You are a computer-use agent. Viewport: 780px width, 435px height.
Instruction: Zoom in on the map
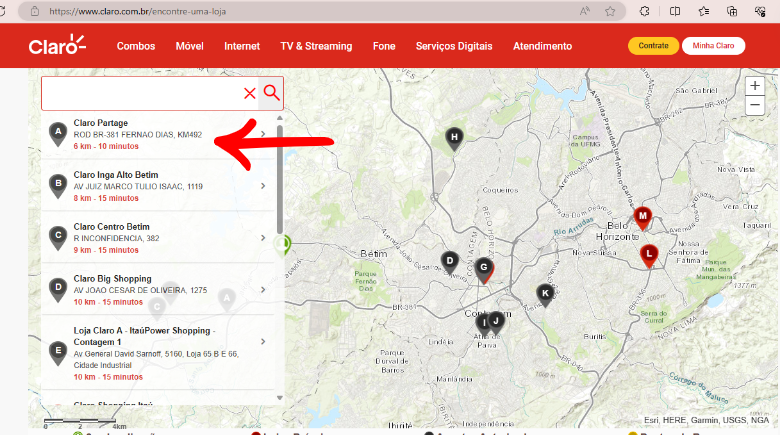(x=755, y=86)
